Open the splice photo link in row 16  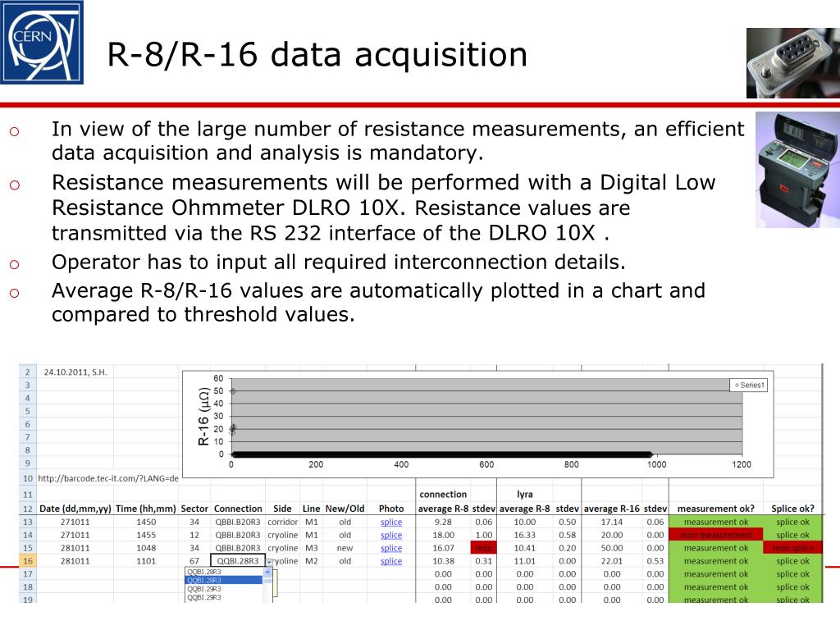click(391, 561)
